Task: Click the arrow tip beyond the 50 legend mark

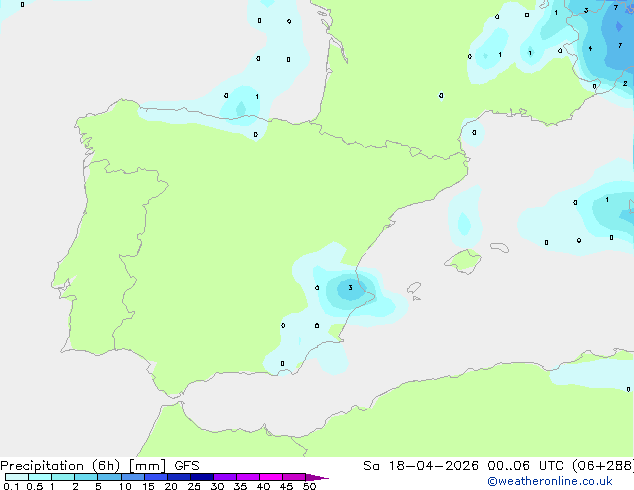Action: tap(317, 478)
